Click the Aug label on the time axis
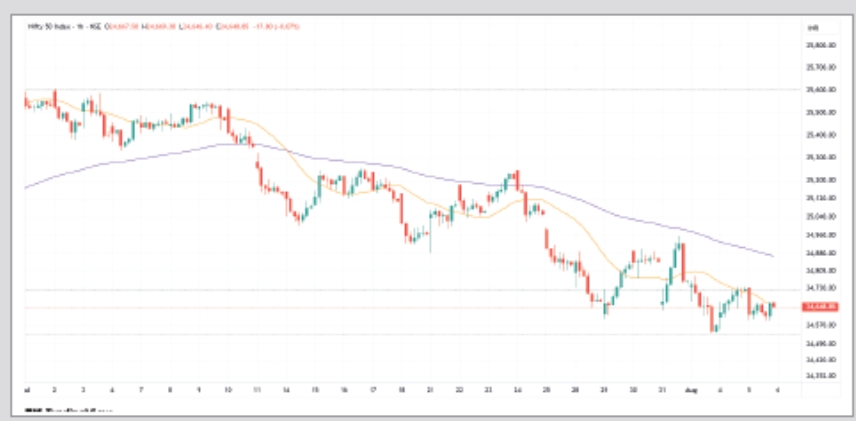856x421 pixels. [x=688, y=387]
